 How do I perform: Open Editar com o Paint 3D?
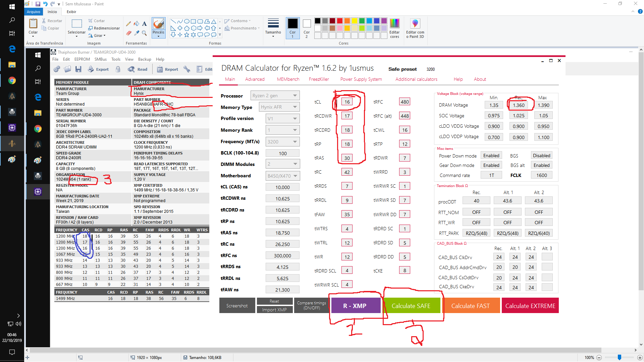coord(415,28)
